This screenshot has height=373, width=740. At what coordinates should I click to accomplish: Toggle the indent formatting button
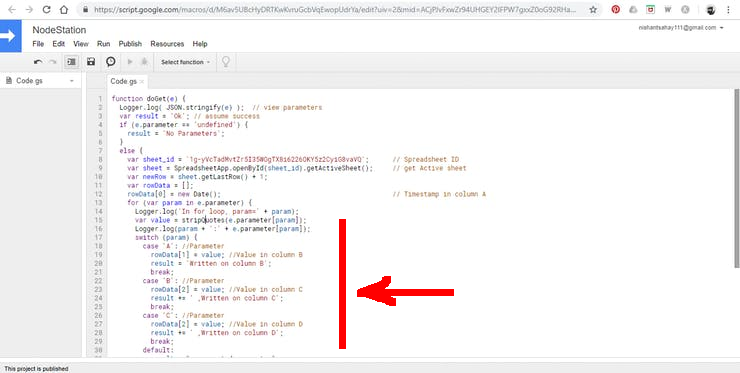point(71,62)
